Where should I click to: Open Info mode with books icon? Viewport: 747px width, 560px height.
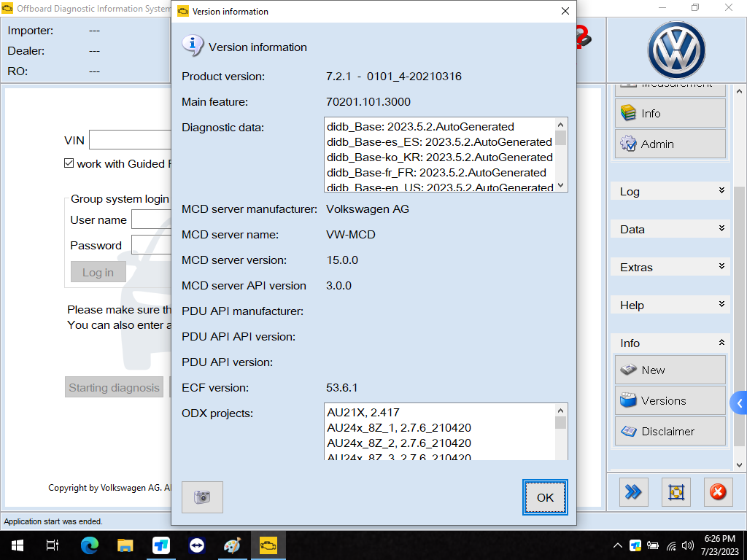pyautogui.click(x=670, y=114)
